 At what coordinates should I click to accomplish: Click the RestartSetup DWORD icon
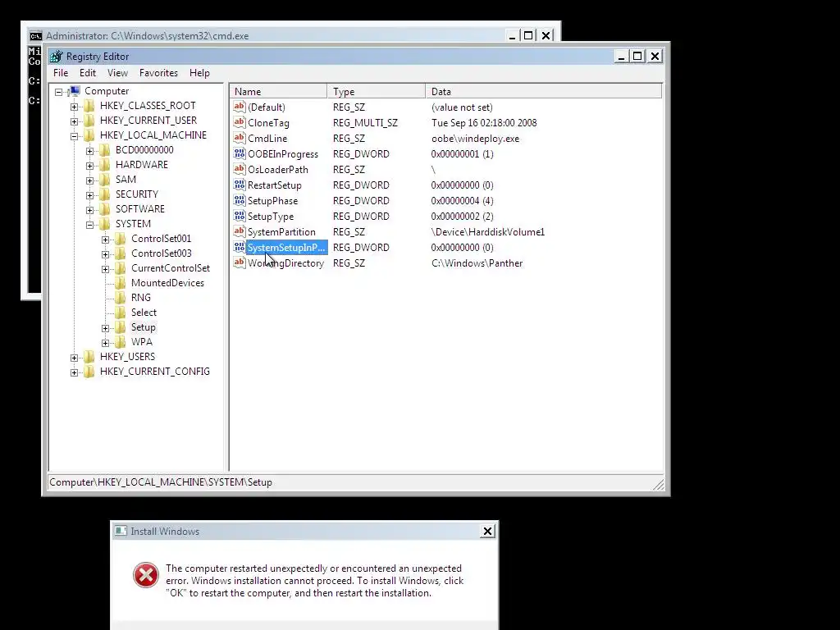[240, 185]
